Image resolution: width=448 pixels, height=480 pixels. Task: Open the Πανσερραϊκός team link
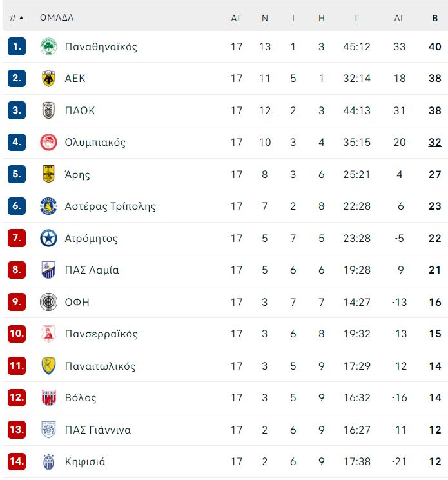[101, 334]
